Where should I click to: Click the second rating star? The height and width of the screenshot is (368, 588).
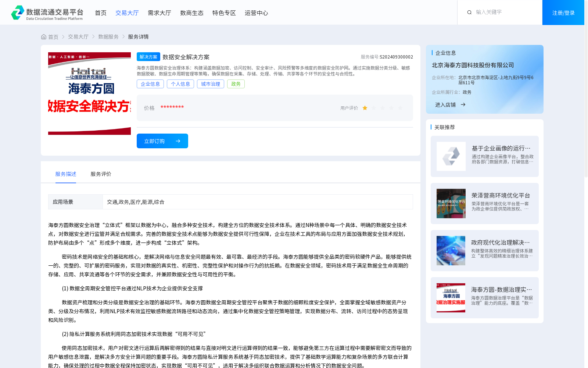click(374, 108)
